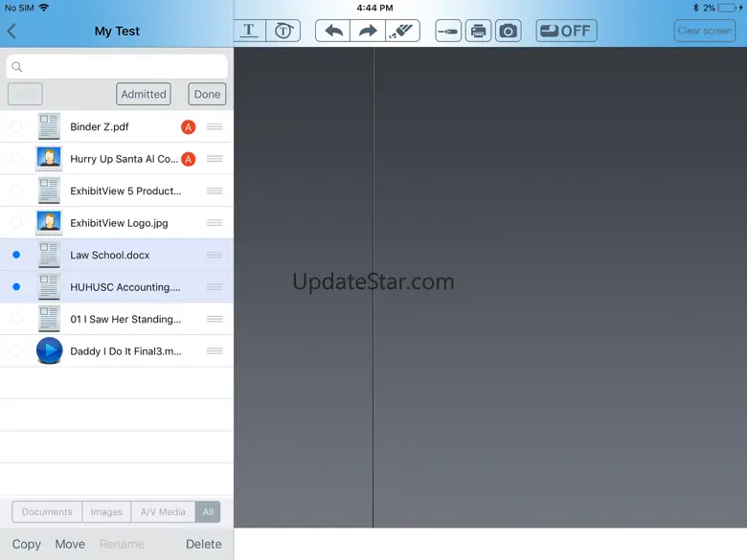This screenshot has width=747, height=560.
Task: Click reorder handle for 01 I Saw Her Standing
Action: point(215,319)
